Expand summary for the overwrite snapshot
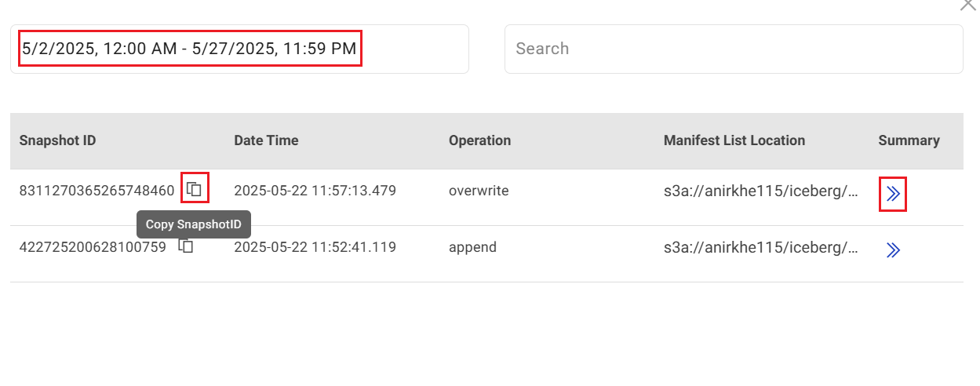Screen dimensions: 980x386 pos(892,195)
